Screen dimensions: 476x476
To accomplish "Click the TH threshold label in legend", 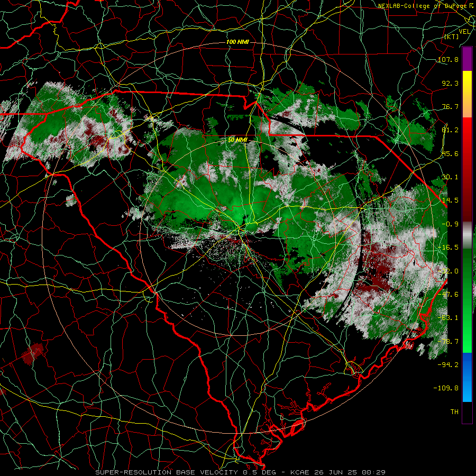I will 454,412.
